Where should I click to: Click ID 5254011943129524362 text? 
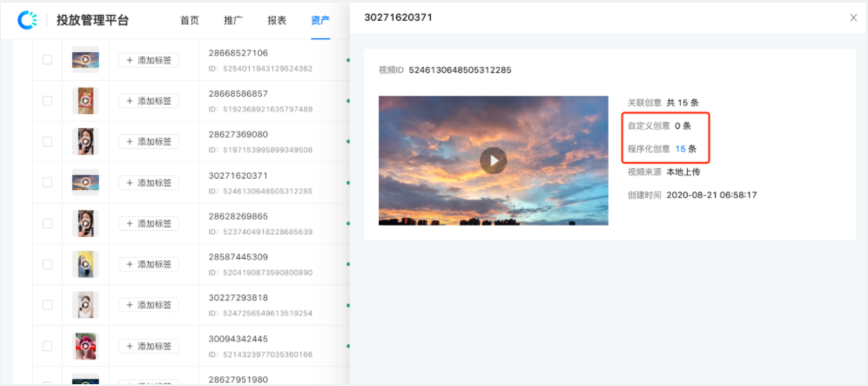(x=260, y=69)
